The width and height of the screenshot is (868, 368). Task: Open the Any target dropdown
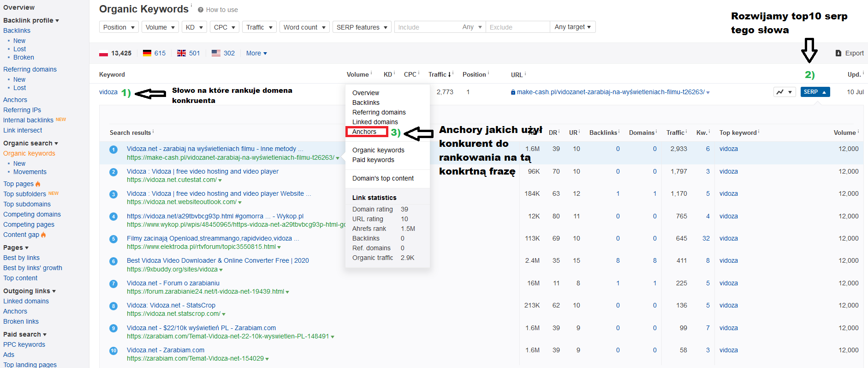(572, 27)
